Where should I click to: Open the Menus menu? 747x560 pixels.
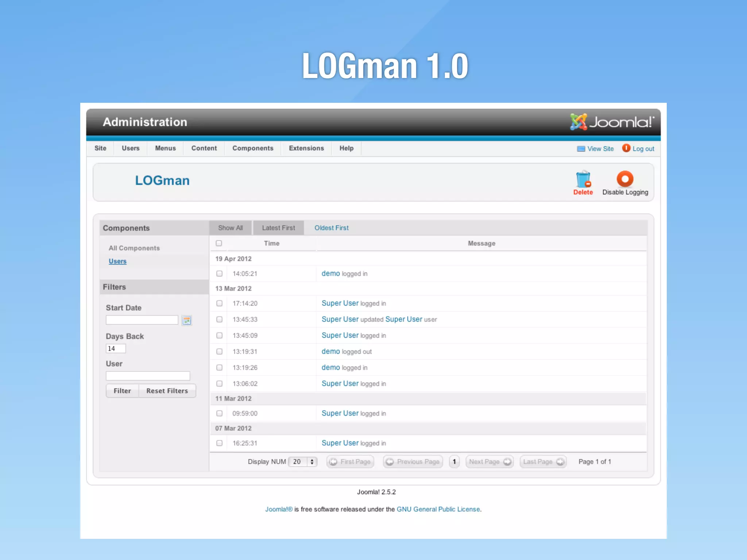tap(165, 148)
